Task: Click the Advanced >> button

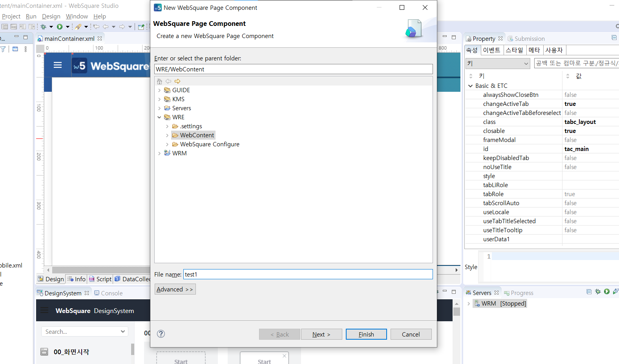Action: click(175, 289)
